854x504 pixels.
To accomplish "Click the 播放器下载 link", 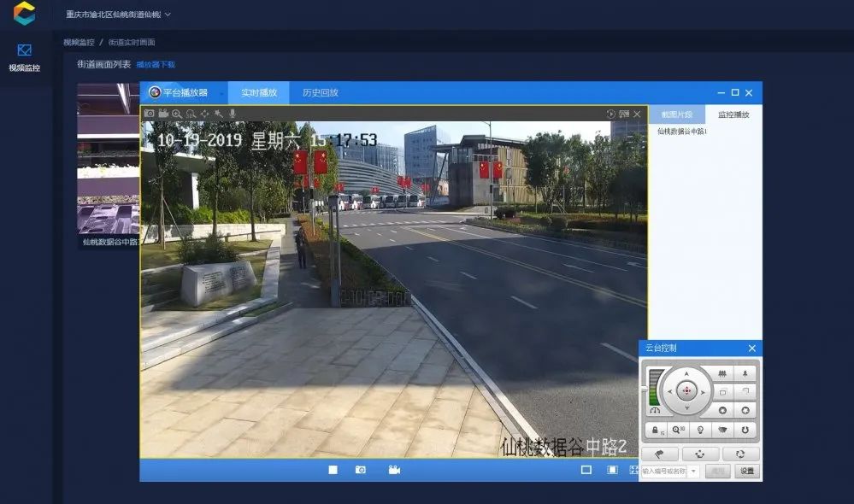I will coord(156,64).
